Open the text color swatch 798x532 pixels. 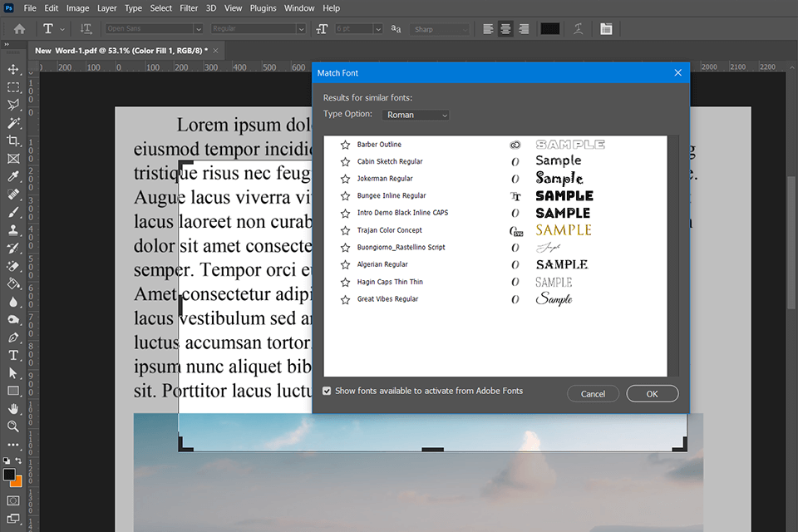point(550,29)
